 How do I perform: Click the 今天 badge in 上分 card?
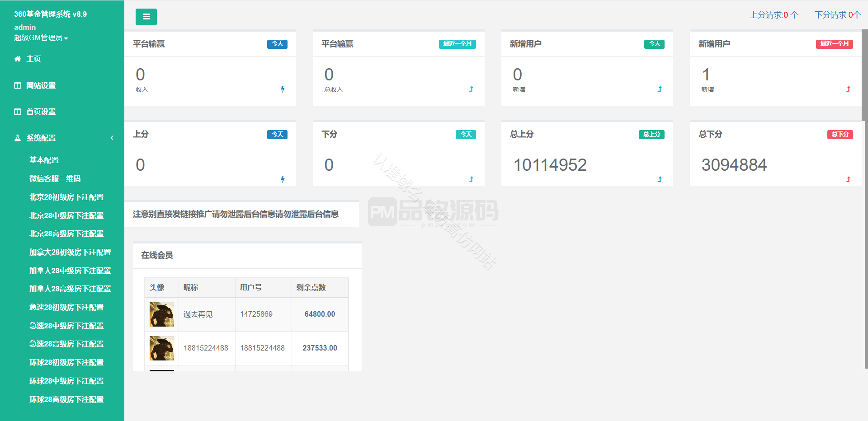tap(277, 134)
